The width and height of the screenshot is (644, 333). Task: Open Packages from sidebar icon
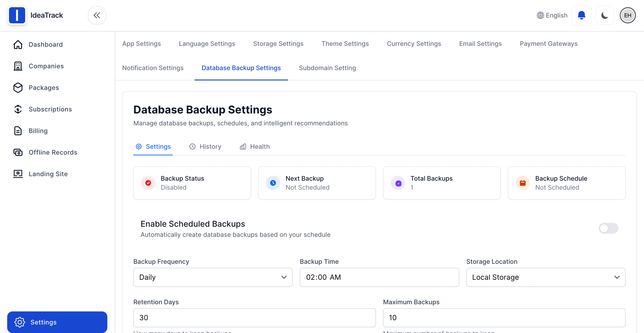(18, 88)
